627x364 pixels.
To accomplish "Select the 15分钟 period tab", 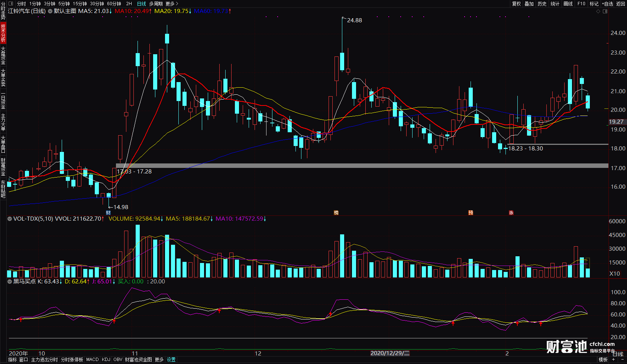I will point(80,4).
